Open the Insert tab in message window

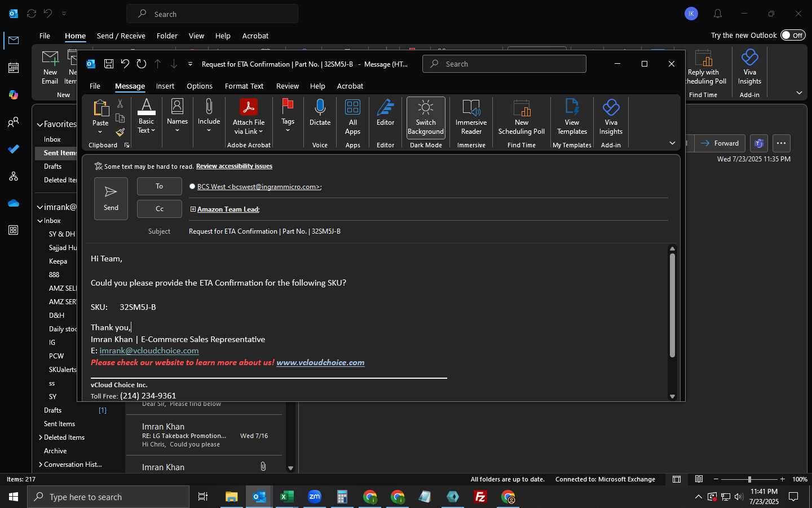(165, 86)
